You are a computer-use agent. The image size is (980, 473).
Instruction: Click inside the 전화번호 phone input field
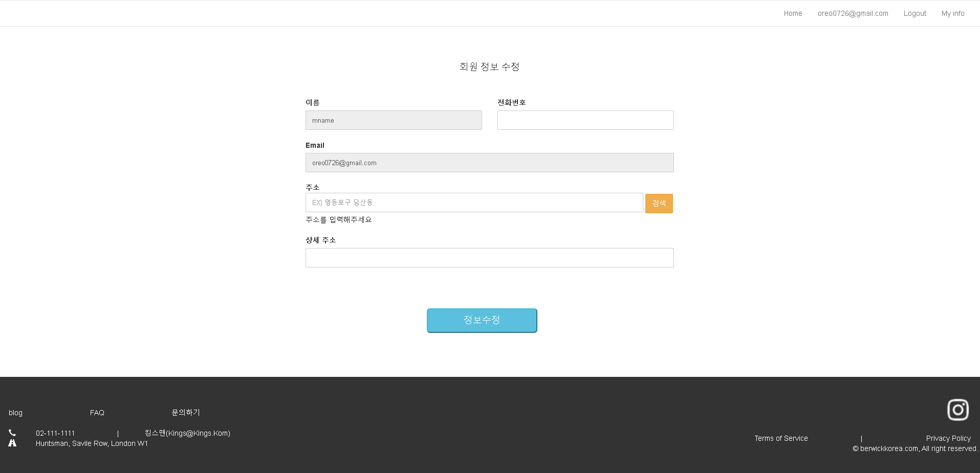pyautogui.click(x=585, y=120)
